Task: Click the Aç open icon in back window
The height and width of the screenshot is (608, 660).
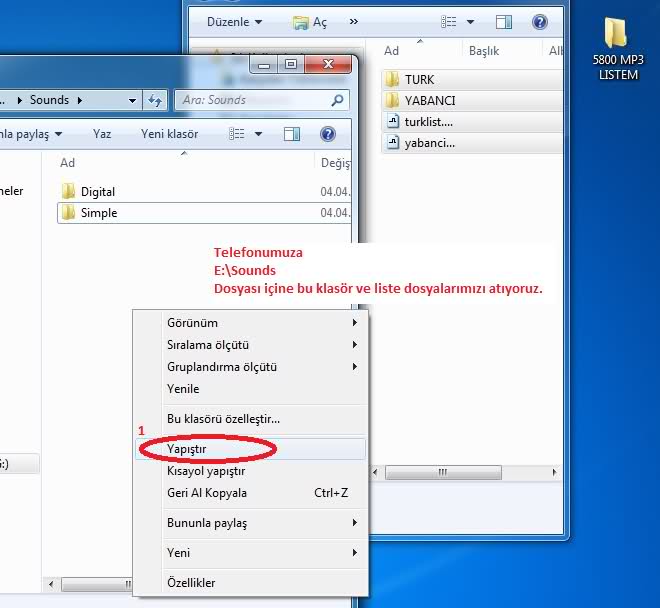Action: 301,22
